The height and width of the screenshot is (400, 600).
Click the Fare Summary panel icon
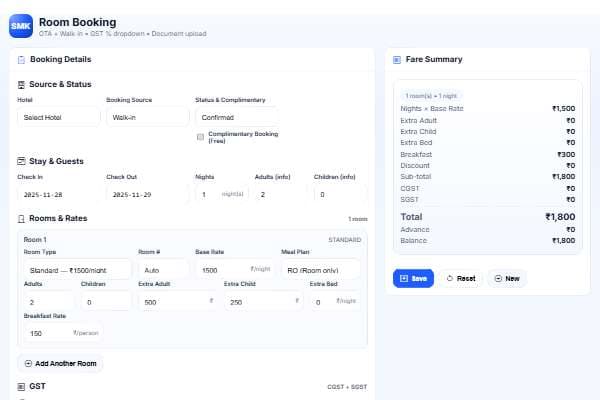pyautogui.click(x=397, y=60)
